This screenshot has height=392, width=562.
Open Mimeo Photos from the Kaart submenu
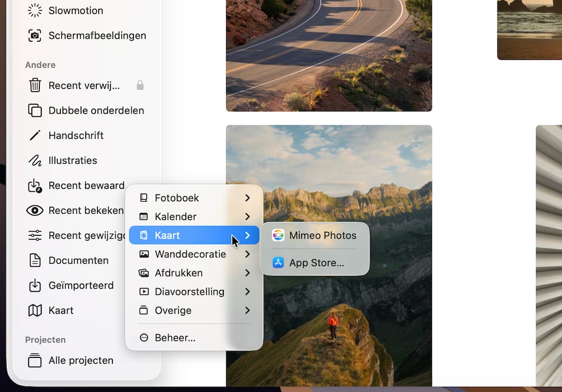[x=314, y=235]
